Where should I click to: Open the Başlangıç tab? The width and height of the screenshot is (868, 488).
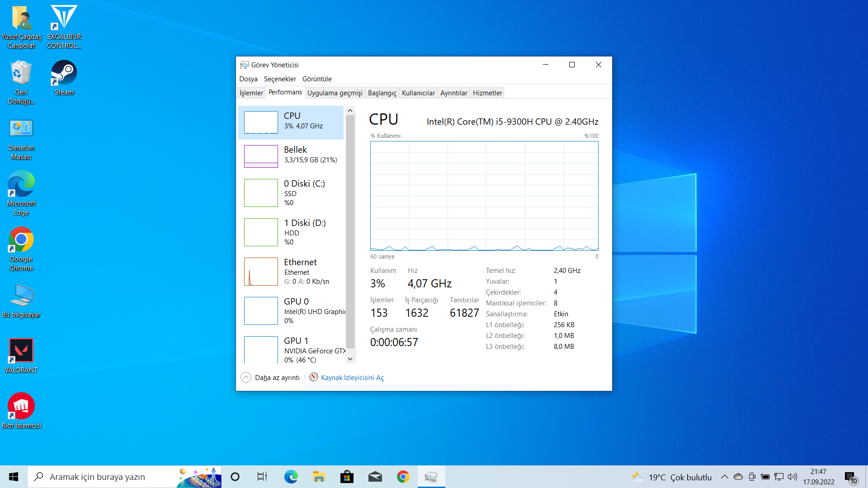click(382, 93)
